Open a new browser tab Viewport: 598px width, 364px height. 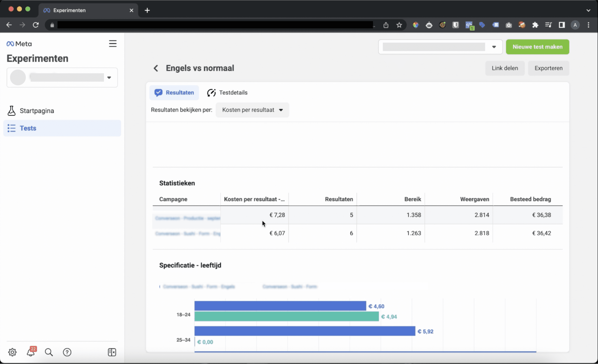147,10
